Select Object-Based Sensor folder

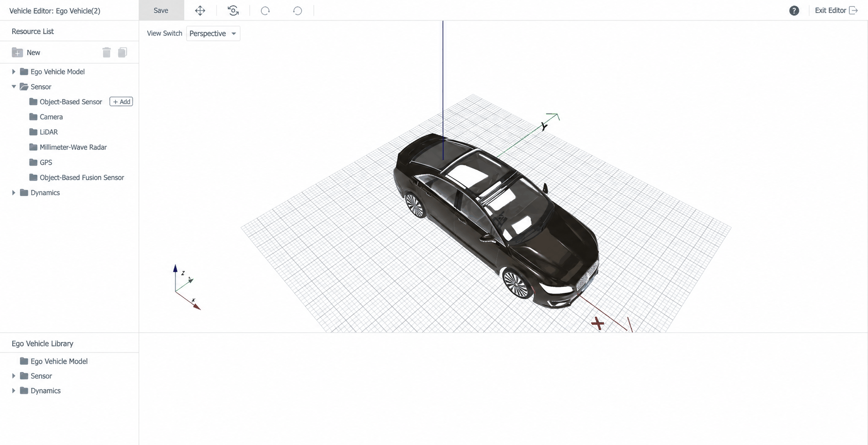[x=66, y=102]
